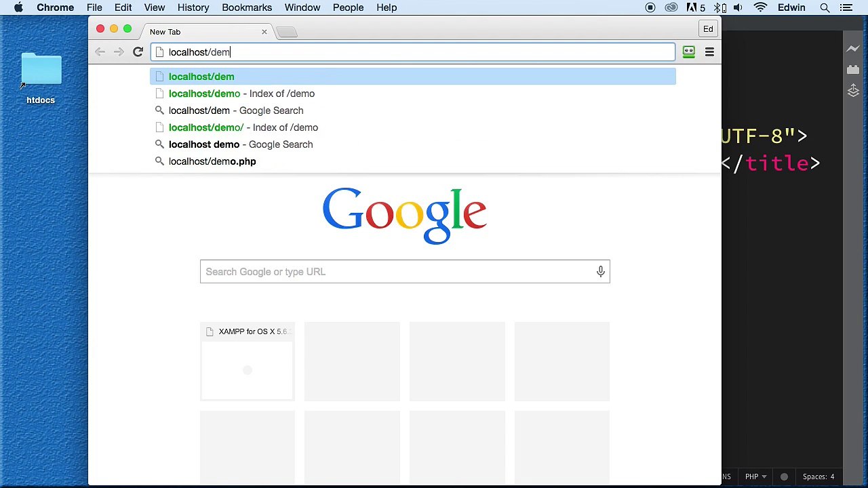868x488 pixels.
Task: Open the Window menu
Action: pos(302,7)
